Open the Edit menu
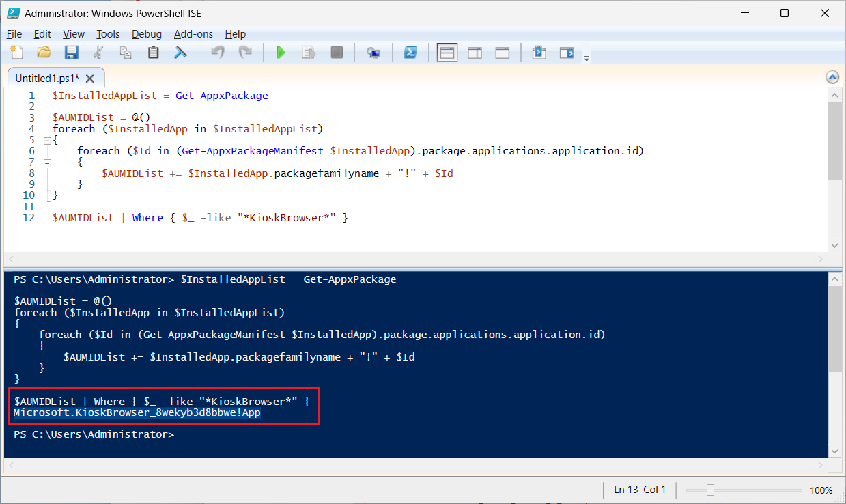Screen dimensions: 846x504 (x=42, y=34)
